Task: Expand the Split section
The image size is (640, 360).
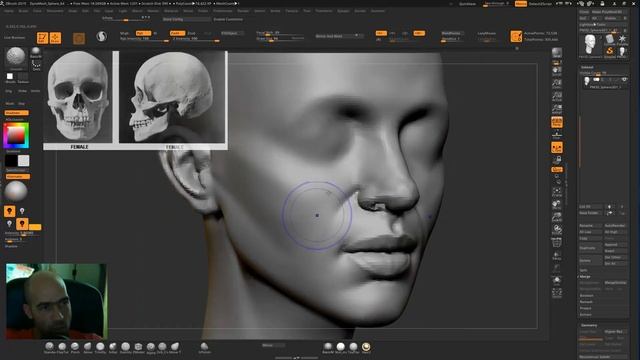Action: coord(584,270)
